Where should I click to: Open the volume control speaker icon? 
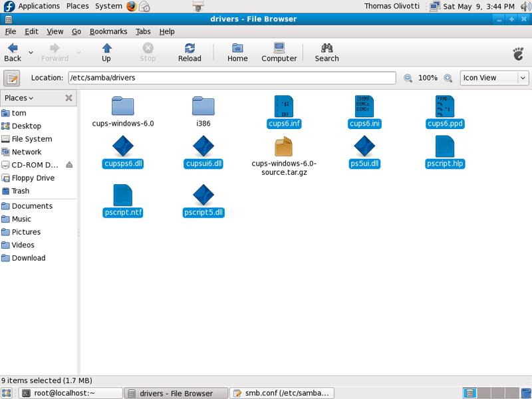click(x=526, y=6)
